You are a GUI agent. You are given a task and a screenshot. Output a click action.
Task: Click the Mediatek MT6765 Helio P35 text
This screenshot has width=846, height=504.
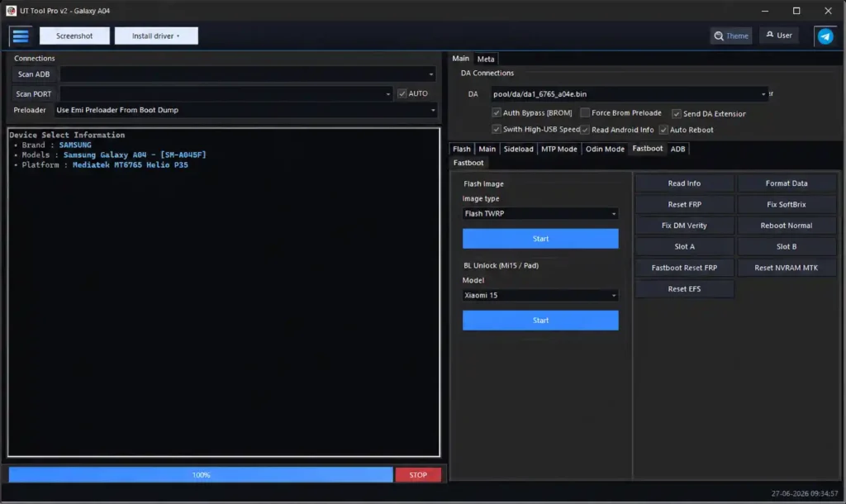pos(130,165)
